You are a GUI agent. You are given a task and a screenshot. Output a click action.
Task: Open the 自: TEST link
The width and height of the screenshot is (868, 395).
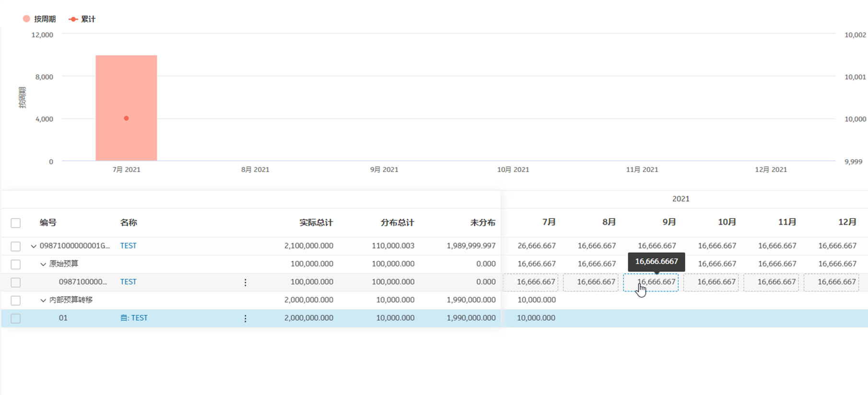click(134, 318)
